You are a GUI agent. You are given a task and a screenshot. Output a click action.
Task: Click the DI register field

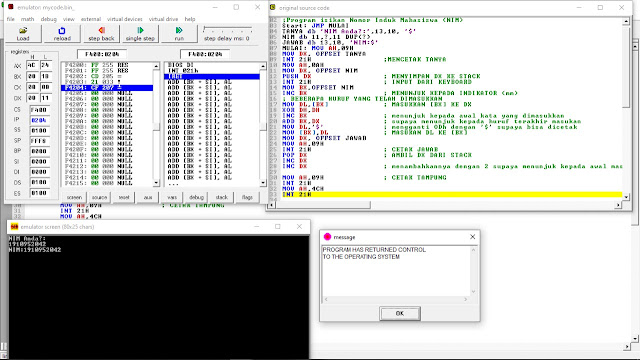click(40, 172)
